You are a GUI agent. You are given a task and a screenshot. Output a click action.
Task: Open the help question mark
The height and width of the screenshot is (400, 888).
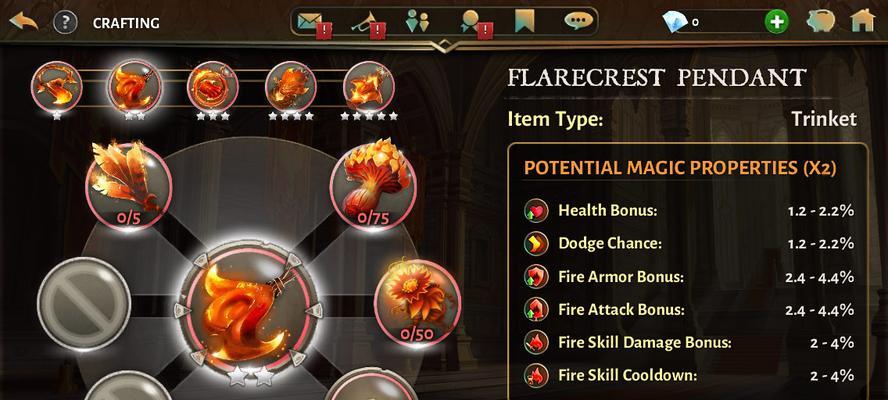pyautogui.click(x=65, y=23)
